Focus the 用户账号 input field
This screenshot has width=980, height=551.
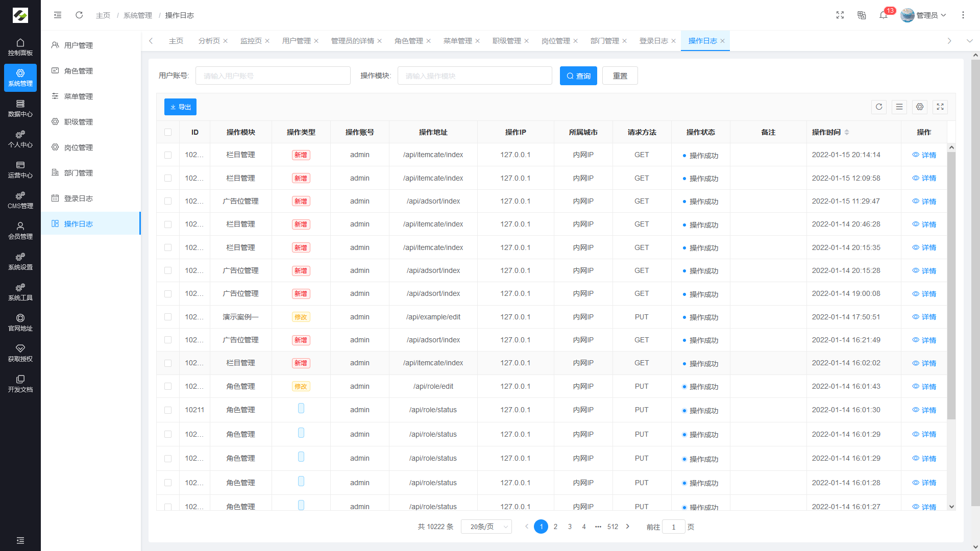[x=273, y=76]
